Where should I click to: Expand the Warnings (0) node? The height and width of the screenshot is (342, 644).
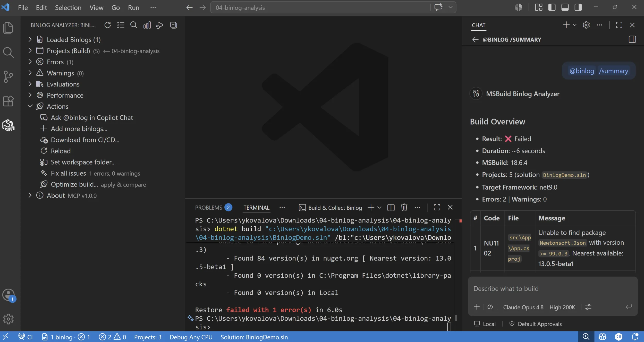click(x=30, y=73)
